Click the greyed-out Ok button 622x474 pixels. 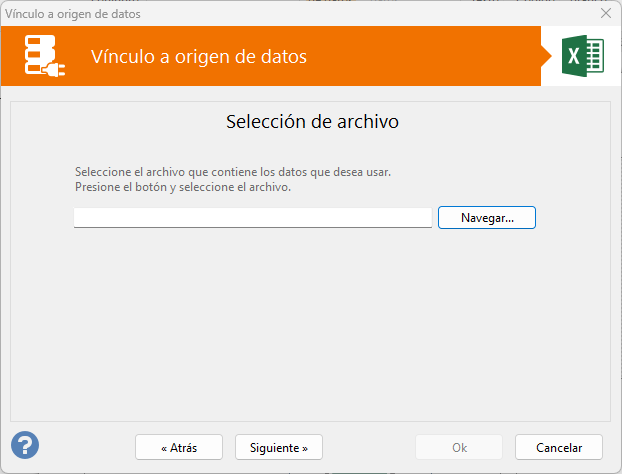(459, 447)
